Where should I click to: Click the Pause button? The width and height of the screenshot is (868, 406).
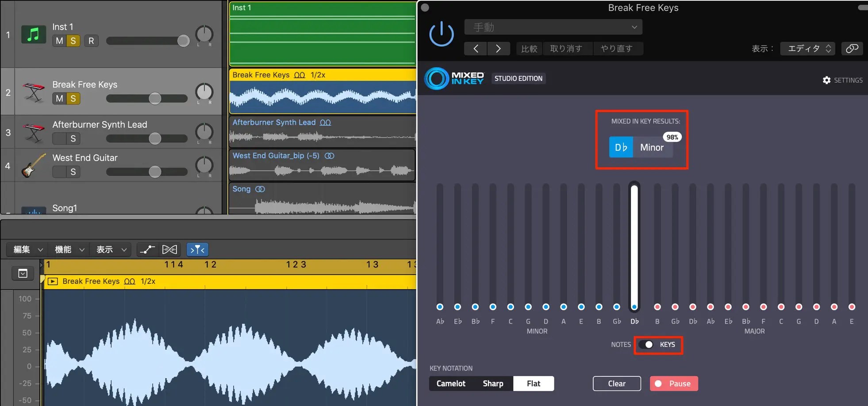[x=674, y=383]
